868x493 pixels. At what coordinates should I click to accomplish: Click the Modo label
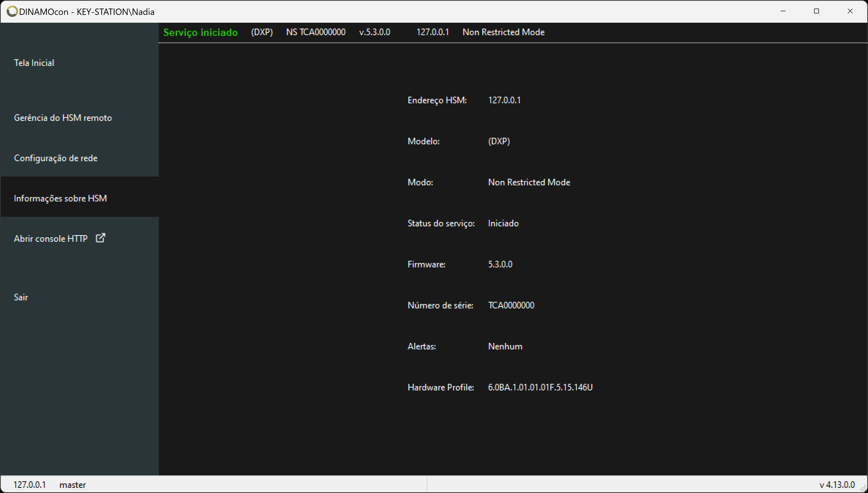(x=420, y=182)
